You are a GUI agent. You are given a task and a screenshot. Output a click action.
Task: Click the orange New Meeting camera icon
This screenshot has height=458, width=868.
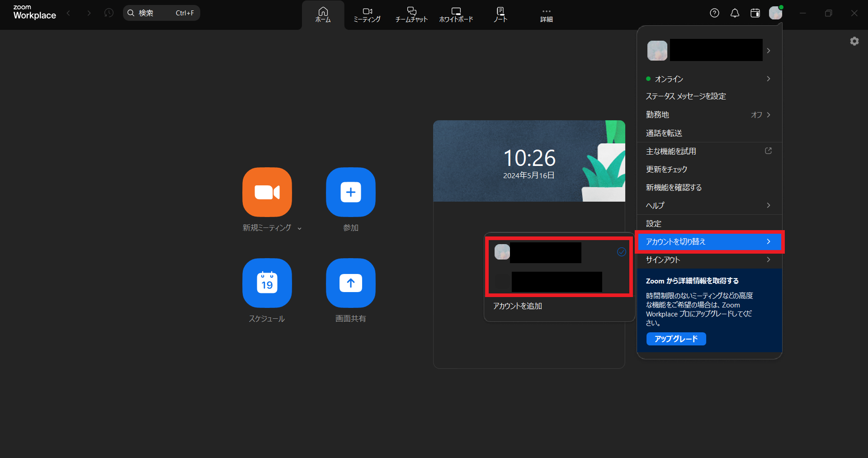click(267, 192)
